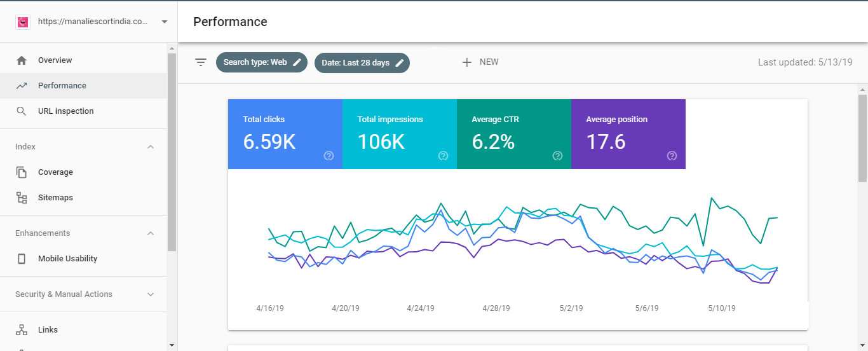Toggle the Total impressions metric card
This screenshot has width=868, height=351.
click(399, 134)
